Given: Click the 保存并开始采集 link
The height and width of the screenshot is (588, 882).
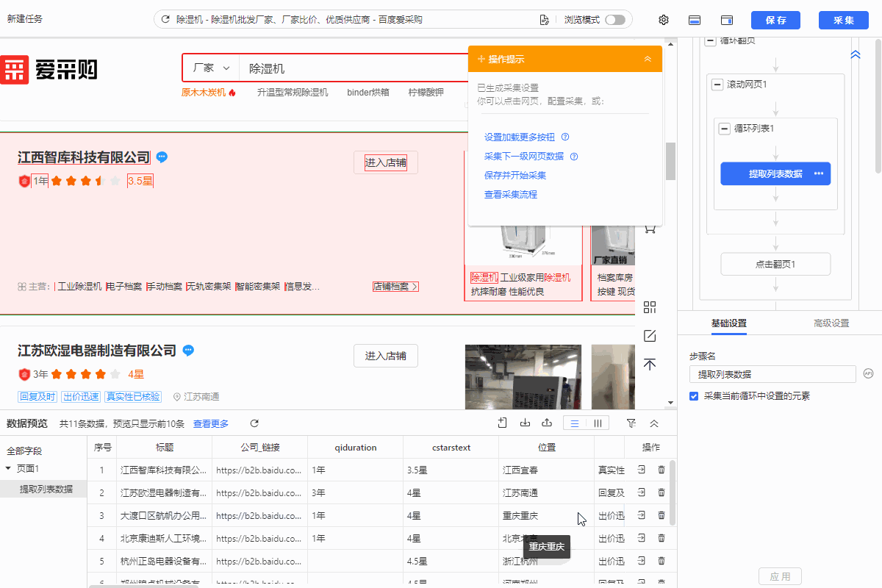Looking at the screenshot, I should 514,176.
